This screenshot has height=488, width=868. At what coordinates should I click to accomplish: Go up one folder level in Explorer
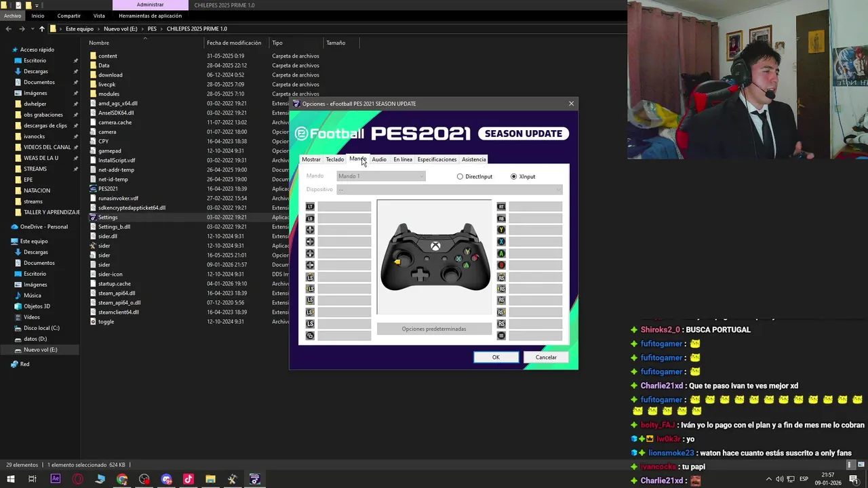41,28
